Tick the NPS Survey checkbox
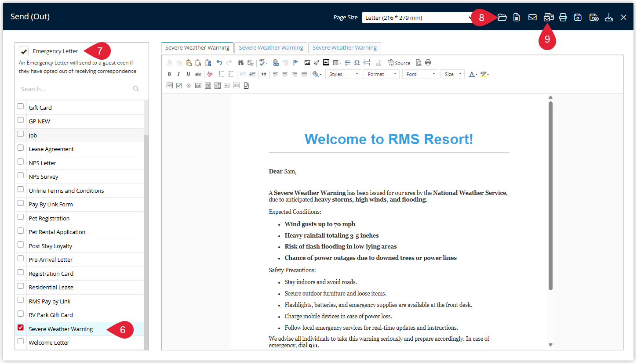The image size is (637, 364). pos(21,176)
